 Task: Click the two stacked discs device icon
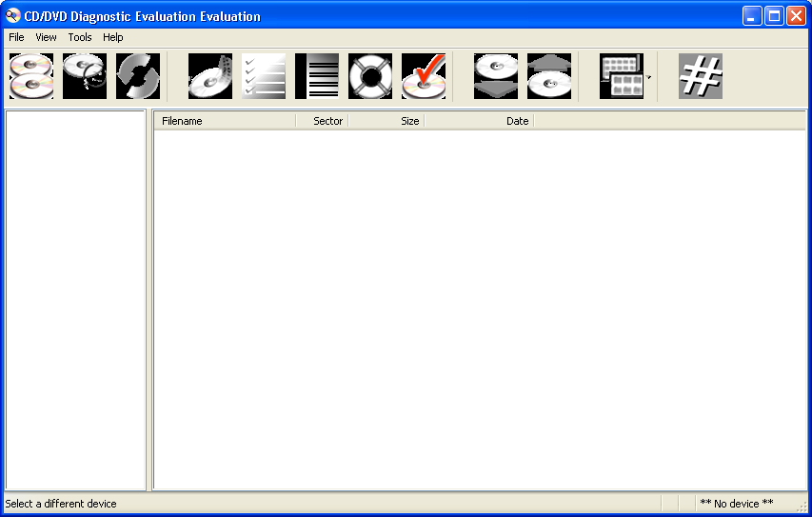[31, 76]
